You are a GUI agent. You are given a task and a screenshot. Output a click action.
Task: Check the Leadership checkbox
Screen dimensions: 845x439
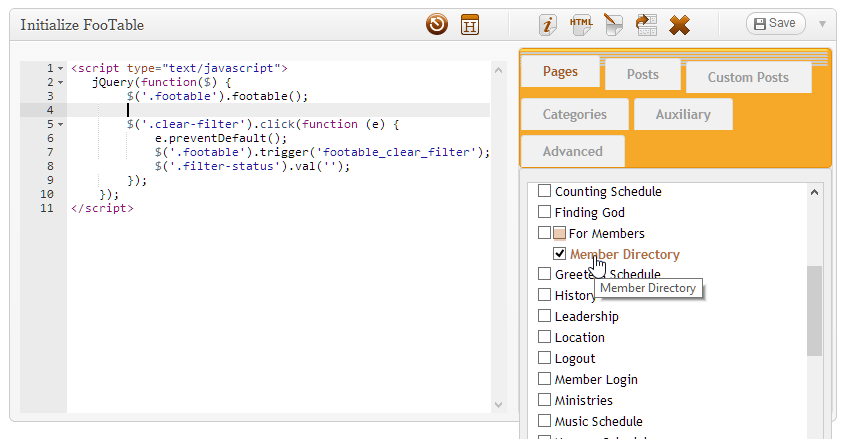544,316
